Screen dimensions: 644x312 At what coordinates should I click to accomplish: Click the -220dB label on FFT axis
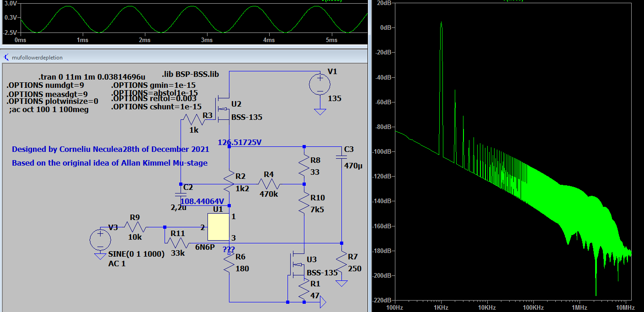[381, 300]
